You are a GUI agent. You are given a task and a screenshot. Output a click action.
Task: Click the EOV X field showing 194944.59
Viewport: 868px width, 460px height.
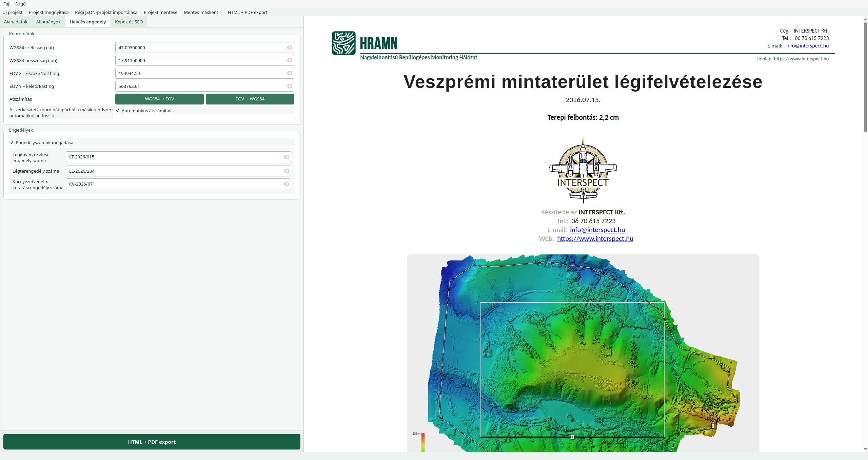tap(205, 73)
